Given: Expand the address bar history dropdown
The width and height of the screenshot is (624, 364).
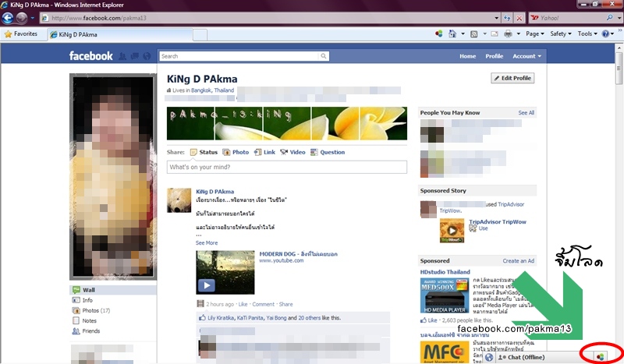Looking at the screenshot, I should pos(496,18).
